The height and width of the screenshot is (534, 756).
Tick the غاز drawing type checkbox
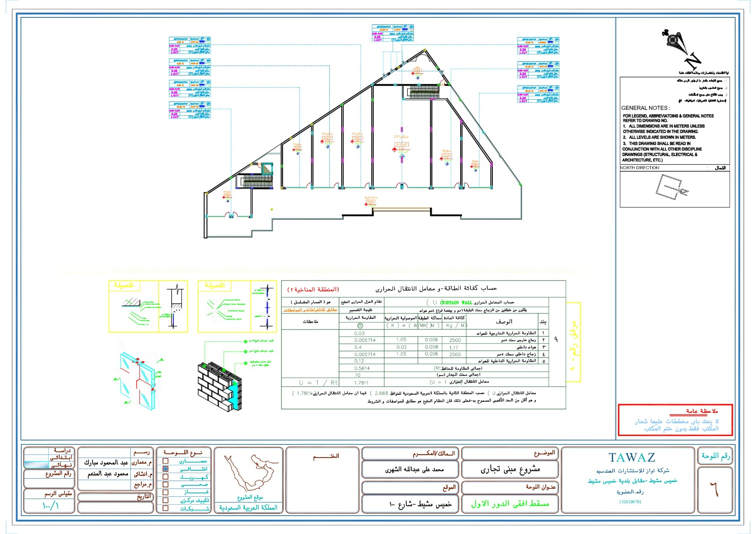click(x=165, y=492)
